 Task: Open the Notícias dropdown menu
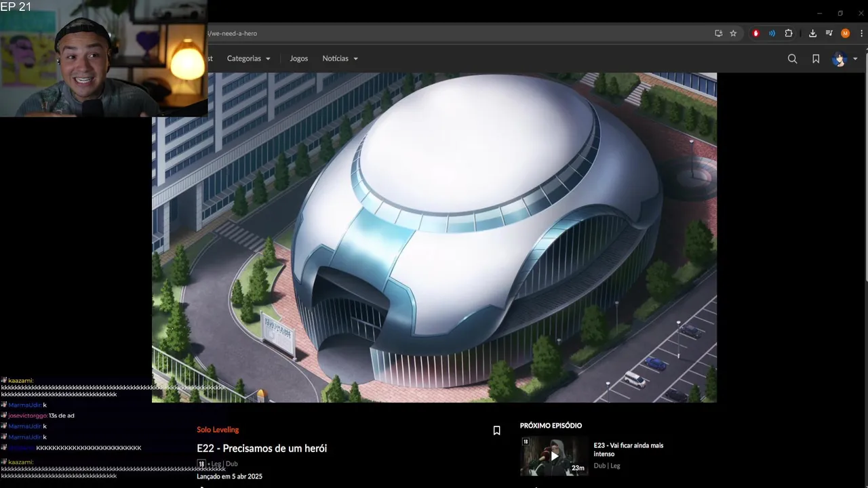click(x=340, y=58)
